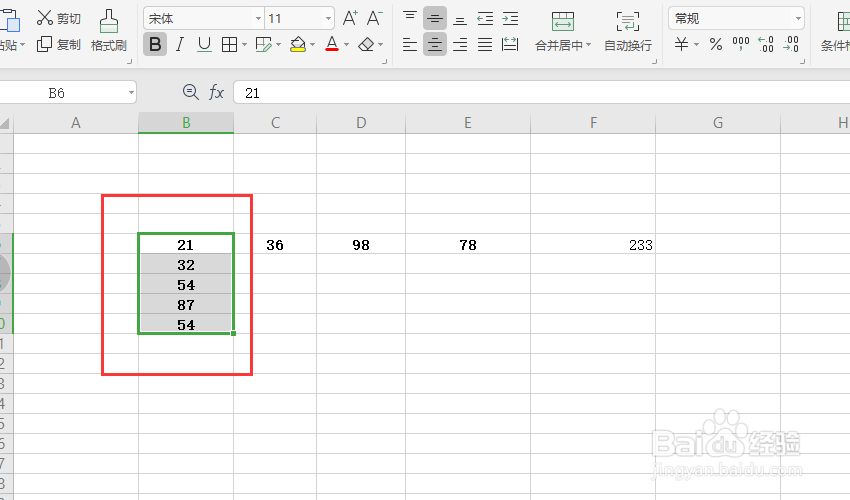Open the Paste (粘贴) dropdown arrow
Image resolution: width=850 pixels, height=500 pixels.
point(22,45)
